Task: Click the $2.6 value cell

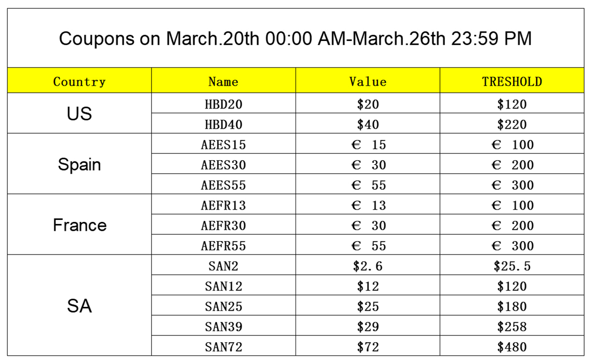Action: [x=368, y=266]
